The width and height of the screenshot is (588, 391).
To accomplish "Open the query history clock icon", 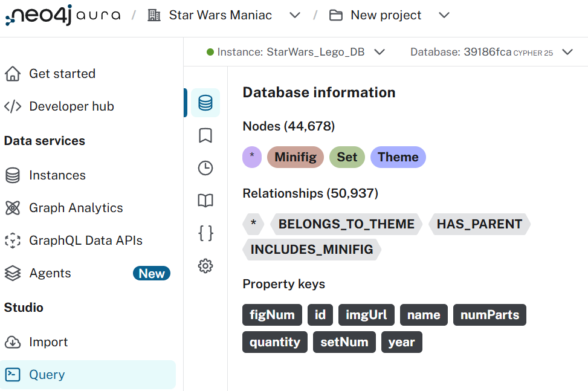I will coord(205,168).
